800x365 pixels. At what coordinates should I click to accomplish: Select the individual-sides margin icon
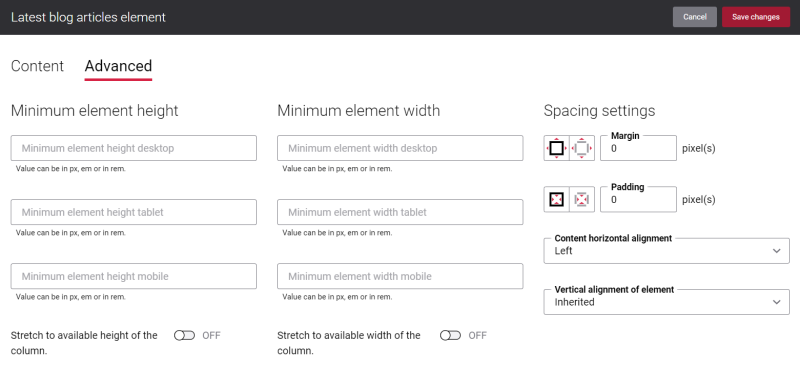point(582,148)
